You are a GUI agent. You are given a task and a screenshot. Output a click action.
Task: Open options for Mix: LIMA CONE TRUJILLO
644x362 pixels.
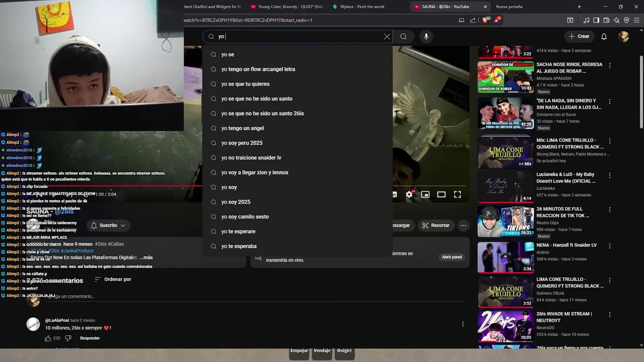(x=610, y=141)
